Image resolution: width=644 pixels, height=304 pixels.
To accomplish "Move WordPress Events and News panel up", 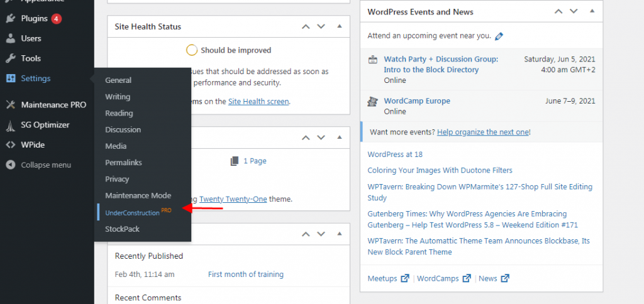I will pyautogui.click(x=558, y=11).
